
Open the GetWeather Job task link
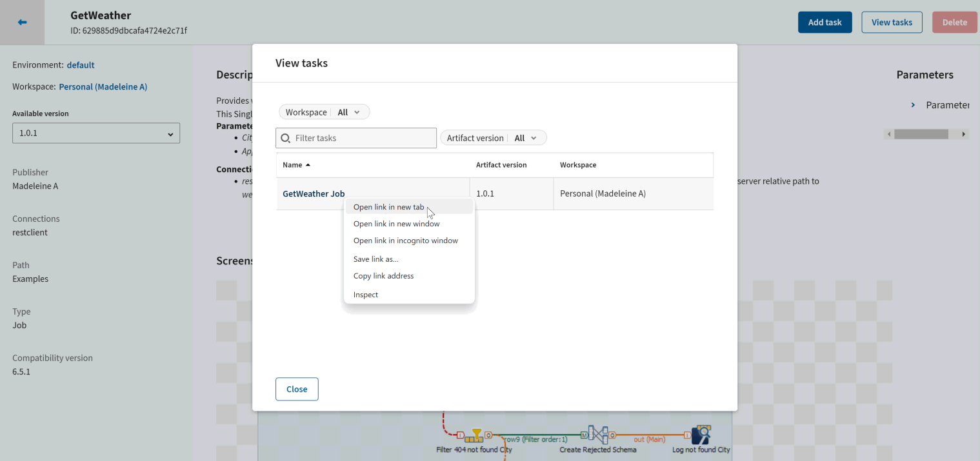314,193
